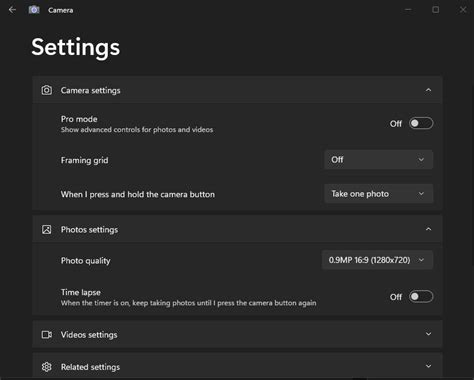Click the picture icon beside Photos settings
The height and width of the screenshot is (380, 474).
47,230
